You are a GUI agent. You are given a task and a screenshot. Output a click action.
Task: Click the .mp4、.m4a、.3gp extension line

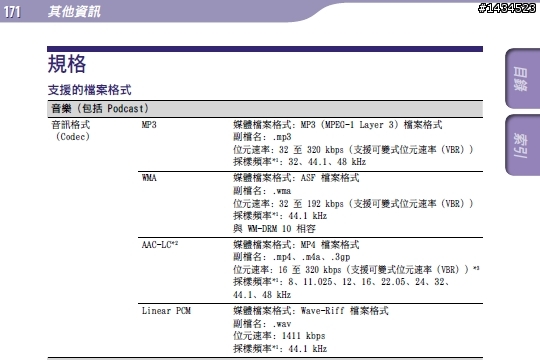coord(291,257)
